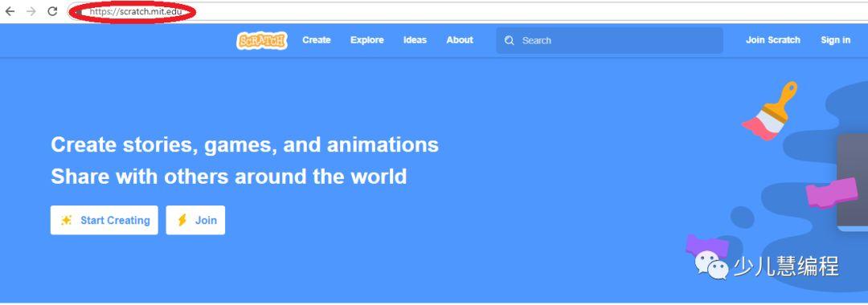The height and width of the screenshot is (305, 868).
Task: Focus the Scratch search field
Action: 609,41
